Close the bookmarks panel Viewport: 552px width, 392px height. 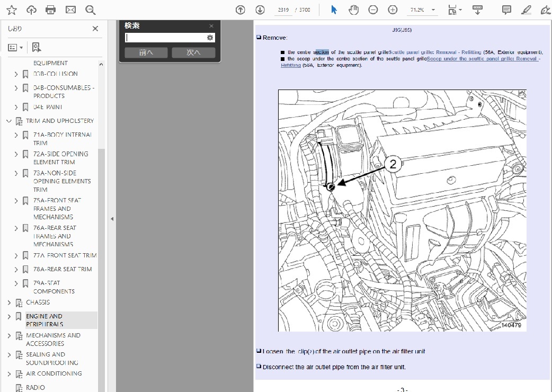coord(95,29)
